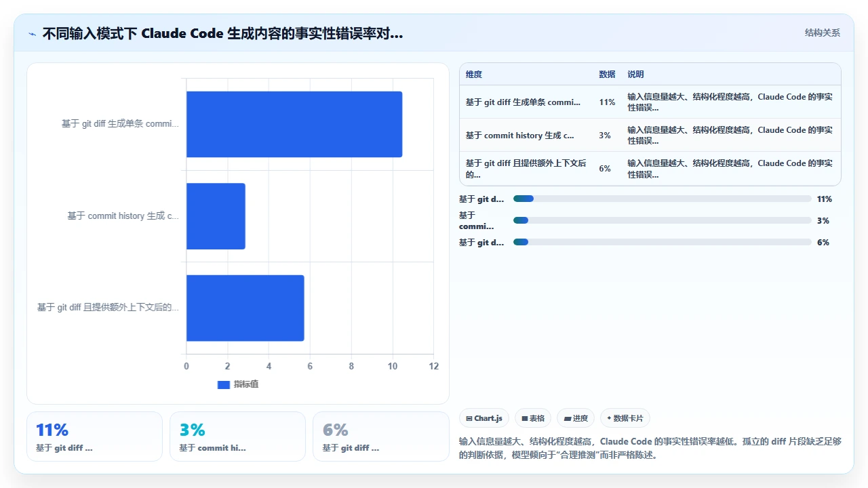This screenshot has height=488, width=868.
Task: Click table row 基于 git diff 生成单条 commi
Action: point(650,102)
